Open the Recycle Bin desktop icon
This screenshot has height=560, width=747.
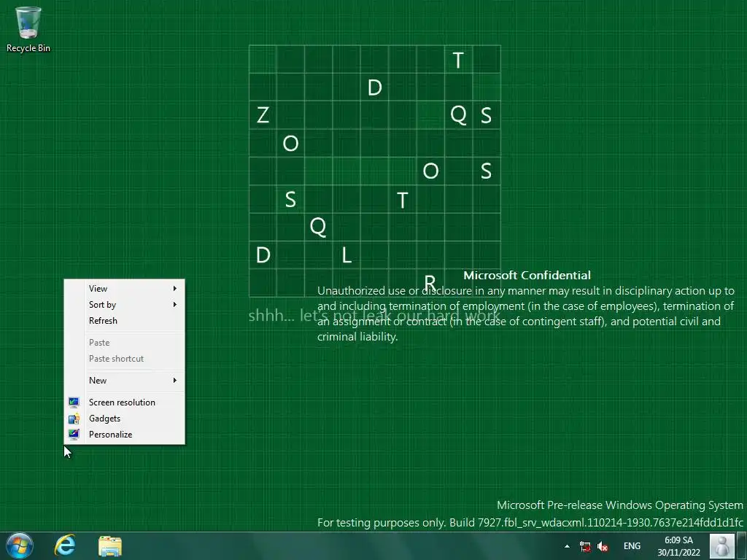[28, 28]
